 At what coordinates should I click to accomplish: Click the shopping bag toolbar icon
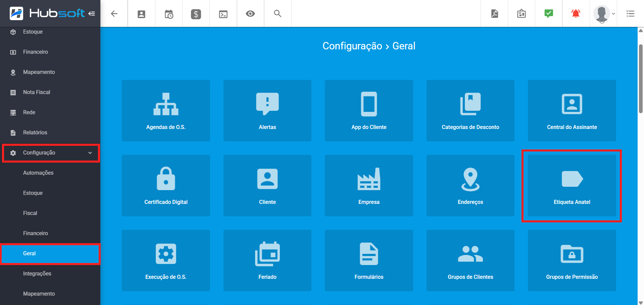point(521,13)
